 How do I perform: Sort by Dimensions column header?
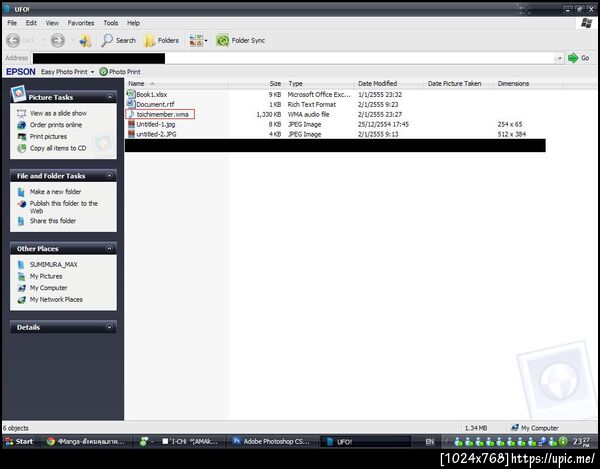coord(528,83)
